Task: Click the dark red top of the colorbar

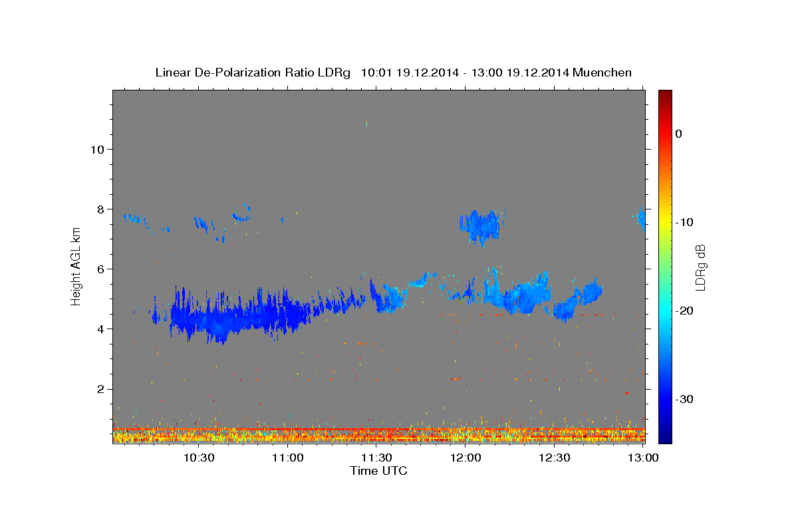Action: (665, 96)
